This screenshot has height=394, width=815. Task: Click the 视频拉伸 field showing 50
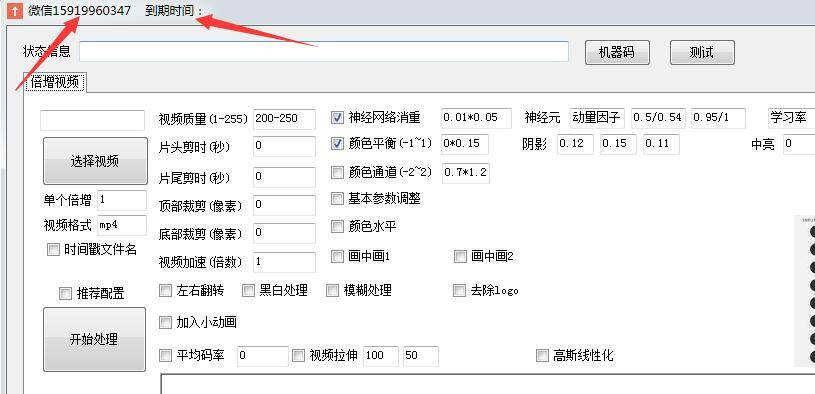[x=420, y=356]
